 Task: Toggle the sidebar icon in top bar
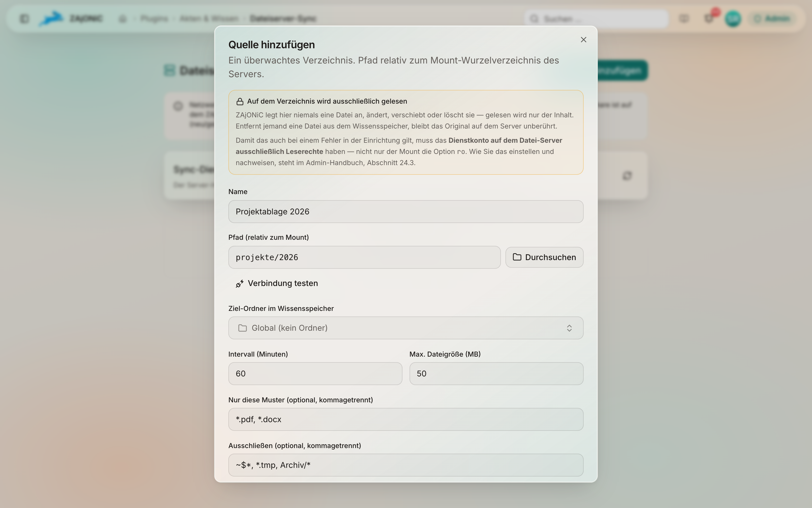[24, 19]
